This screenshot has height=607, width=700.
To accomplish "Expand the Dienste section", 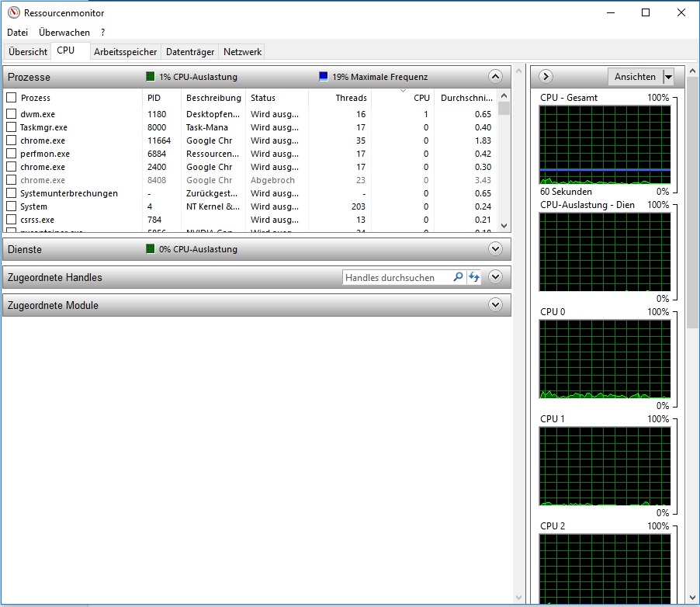I will tap(495, 249).
